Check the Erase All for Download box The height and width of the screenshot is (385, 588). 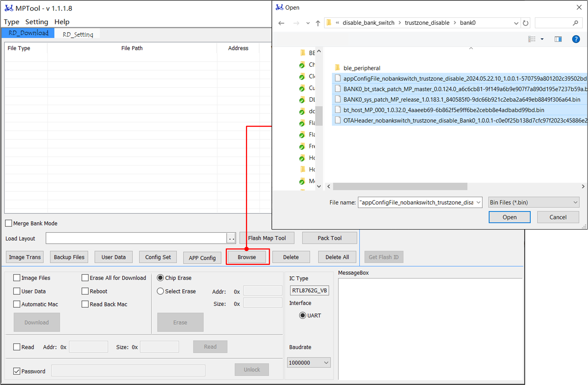pyautogui.click(x=85, y=278)
